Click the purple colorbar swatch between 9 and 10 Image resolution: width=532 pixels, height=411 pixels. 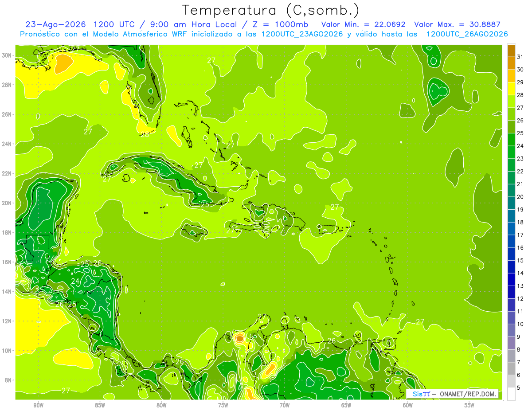511,330
